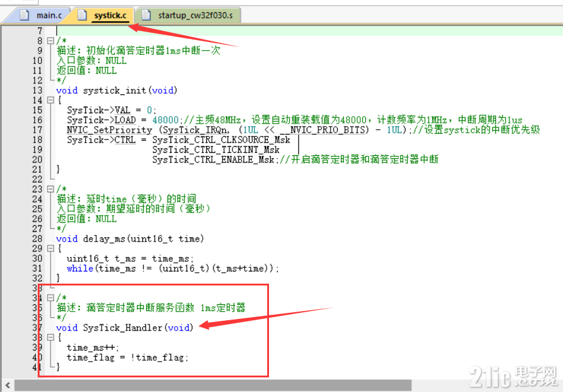Click line number 28 in the gutter
563x392 pixels.
[37, 239]
